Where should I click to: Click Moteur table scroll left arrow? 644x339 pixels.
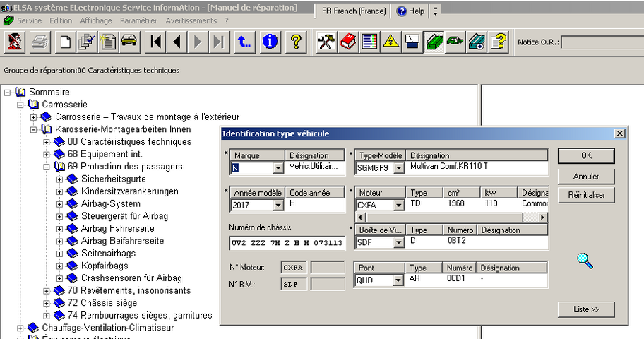coord(361,218)
